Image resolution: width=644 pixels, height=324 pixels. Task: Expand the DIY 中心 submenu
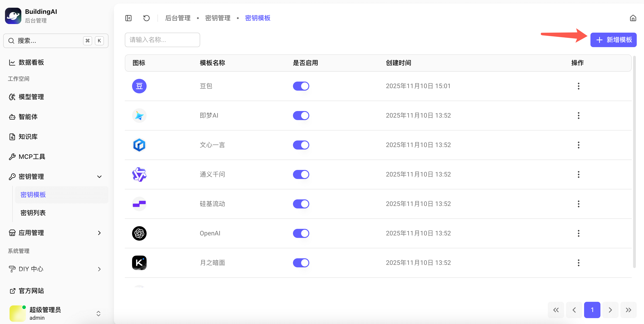[99, 269]
